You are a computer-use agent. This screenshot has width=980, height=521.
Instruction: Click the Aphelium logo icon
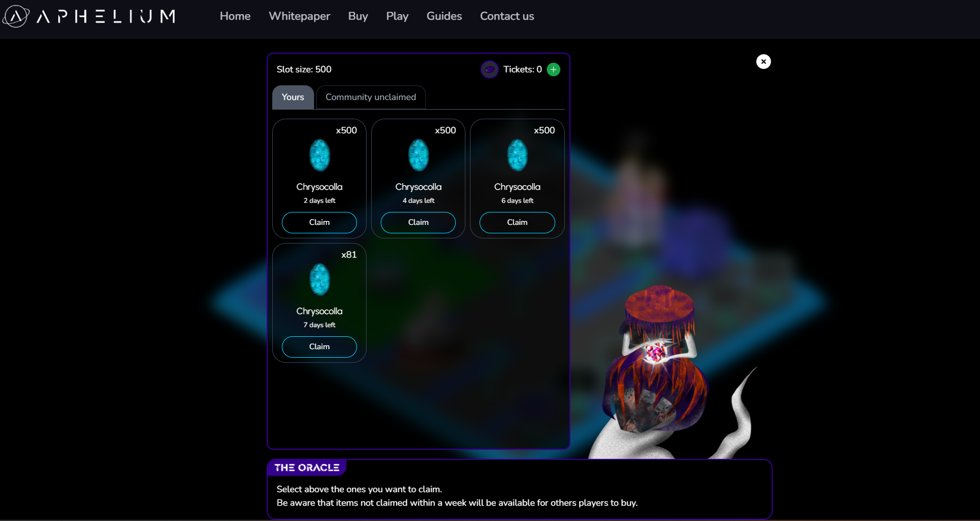16,16
